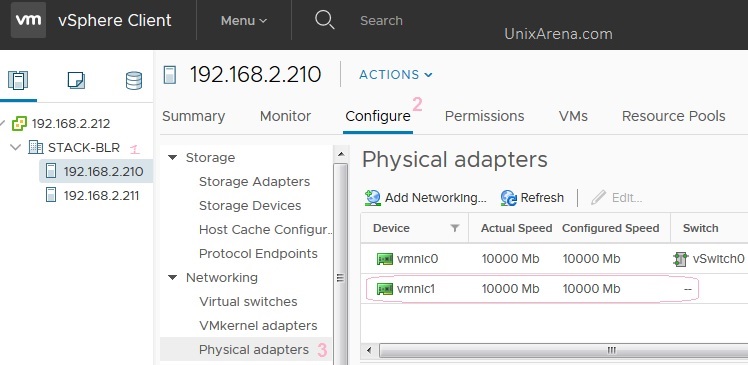The image size is (748, 365).
Task: Open VMkernel adapters
Action: [258, 325]
